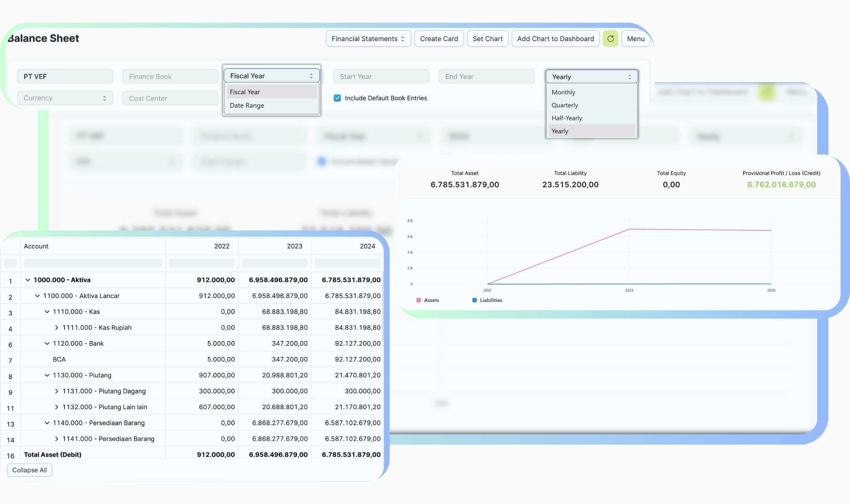850x504 pixels.
Task: Collapse the 1120.000 - Bank chevron
Action: click(x=47, y=344)
